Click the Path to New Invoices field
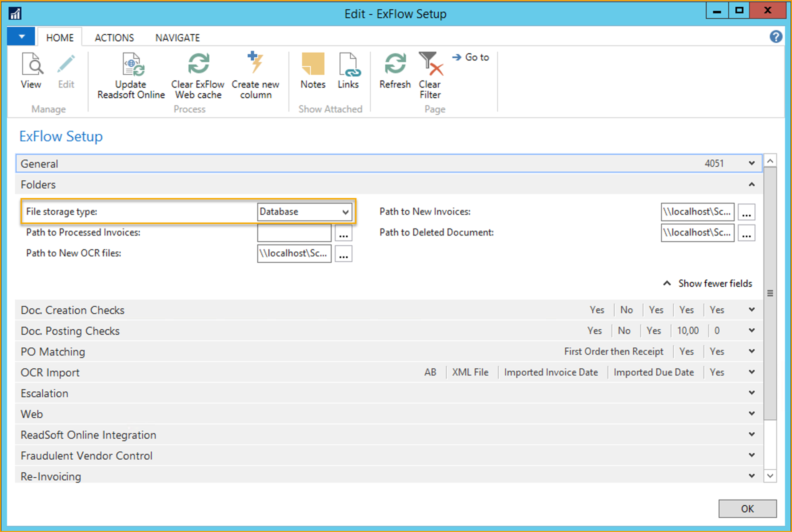Image resolution: width=792 pixels, height=532 pixels. click(697, 212)
